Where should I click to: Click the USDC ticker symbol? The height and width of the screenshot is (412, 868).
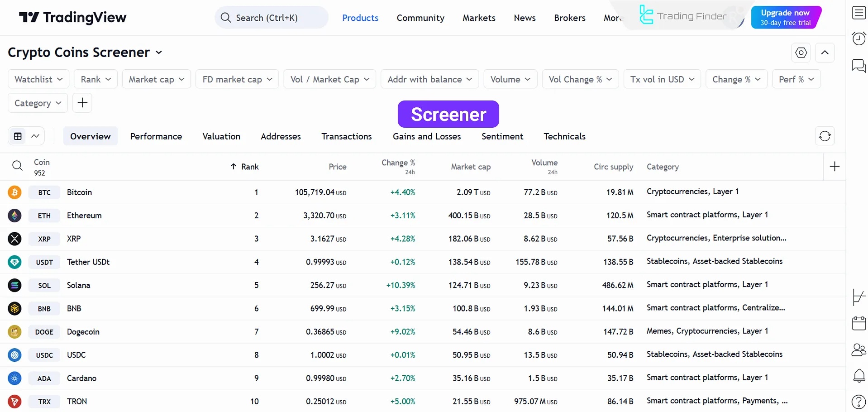click(44, 355)
